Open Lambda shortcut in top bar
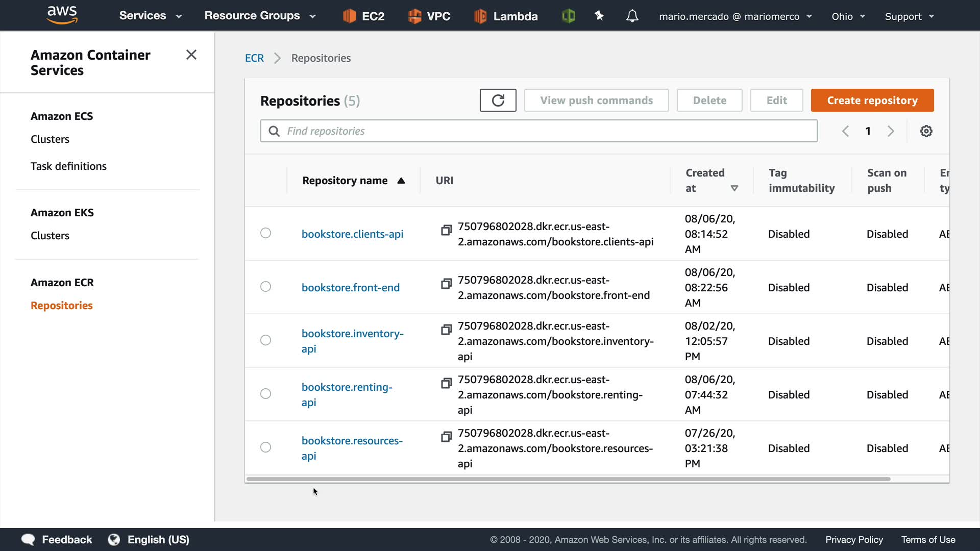Image resolution: width=980 pixels, height=551 pixels. [x=505, y=16]
